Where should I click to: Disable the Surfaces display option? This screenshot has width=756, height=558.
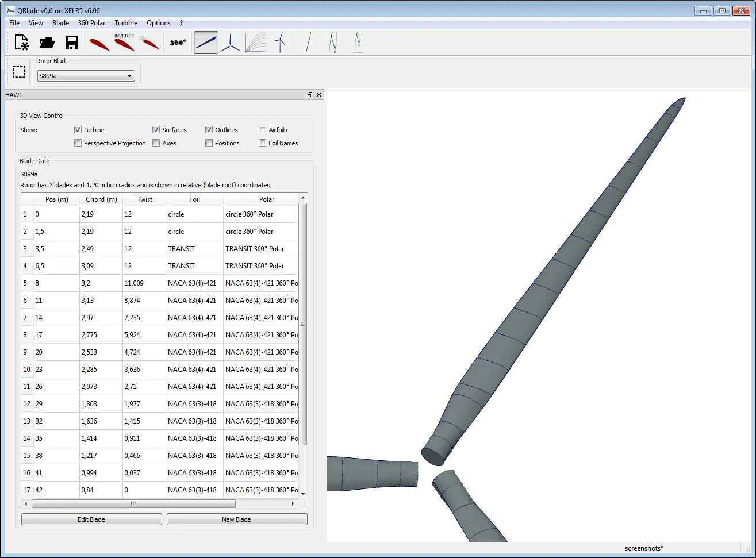pyautogui.click(x=156, y=129)
